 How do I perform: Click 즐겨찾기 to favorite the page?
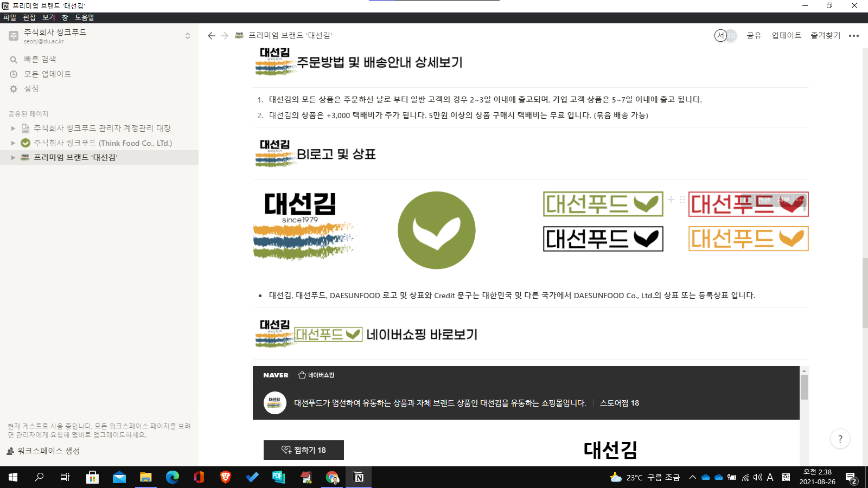point(825,36)
